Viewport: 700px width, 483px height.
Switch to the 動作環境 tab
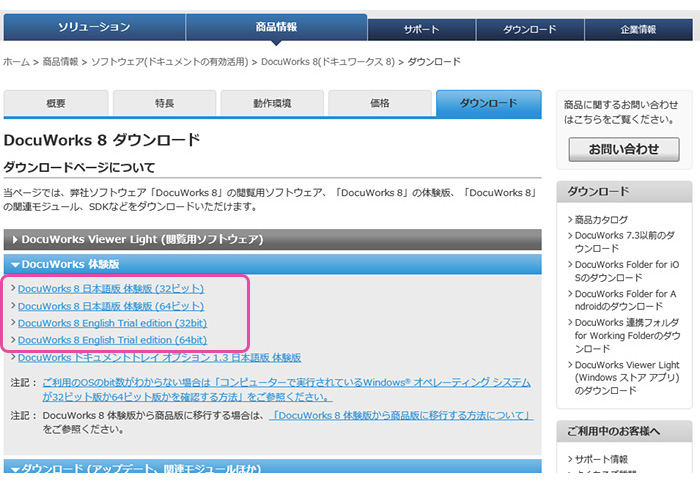(x=272, y=103)
